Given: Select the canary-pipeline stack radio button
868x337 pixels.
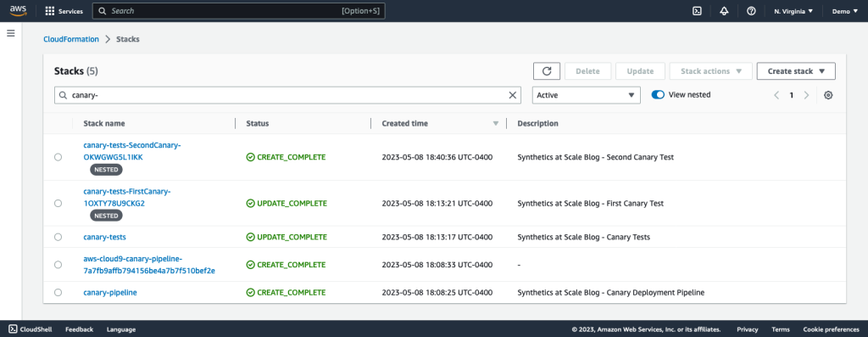Looking at the screenshot, I should click(x=58, y=293).
